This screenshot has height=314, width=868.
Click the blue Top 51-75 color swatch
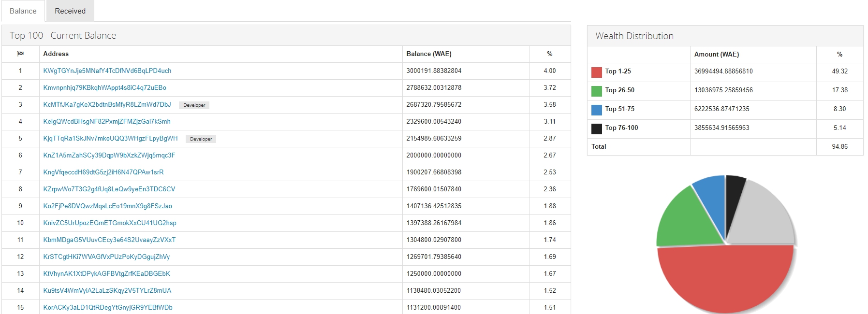coord(597,110)
